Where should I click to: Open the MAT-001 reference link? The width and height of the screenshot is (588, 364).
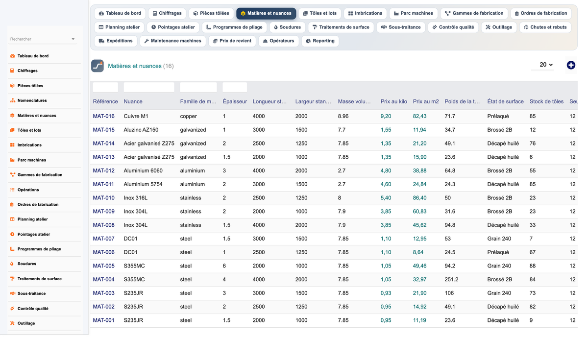pyautogui.click(x=104, y=320)
